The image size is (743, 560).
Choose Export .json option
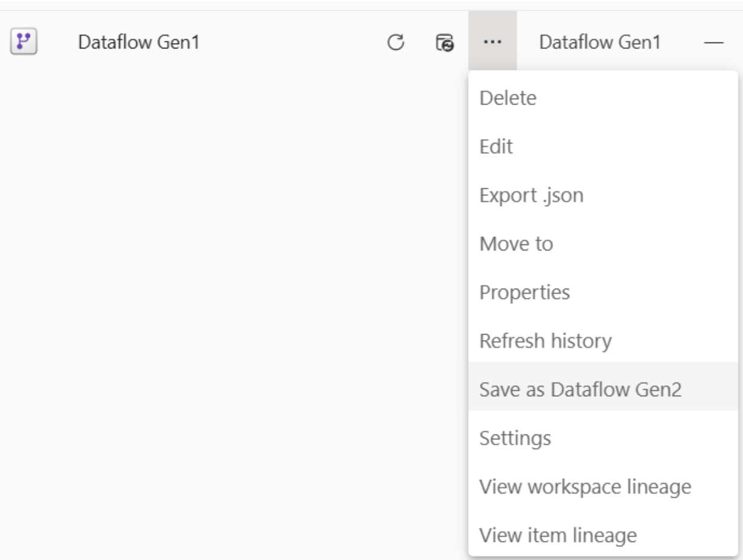603,195
